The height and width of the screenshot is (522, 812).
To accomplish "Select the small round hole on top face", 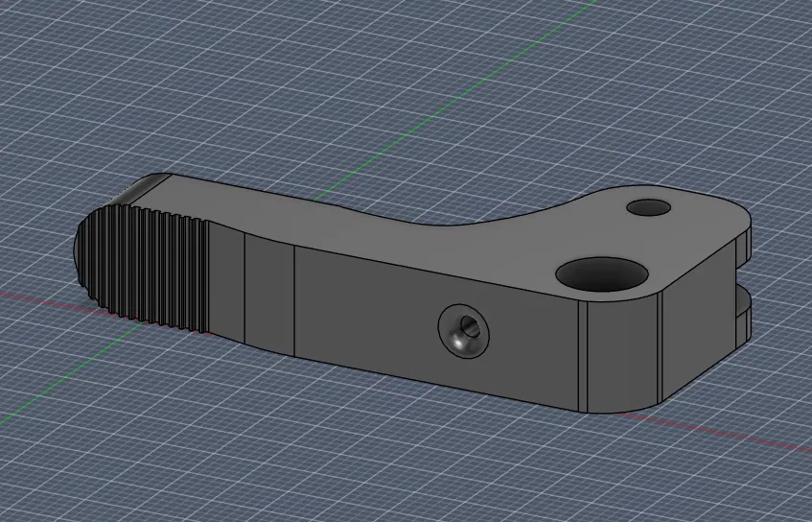I will coord(648,207).
